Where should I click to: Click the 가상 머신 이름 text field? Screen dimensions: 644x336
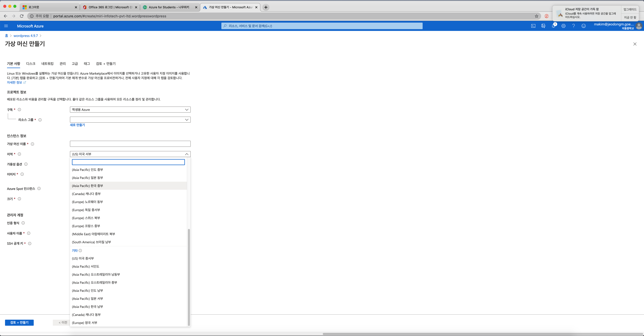coord(130,144)
